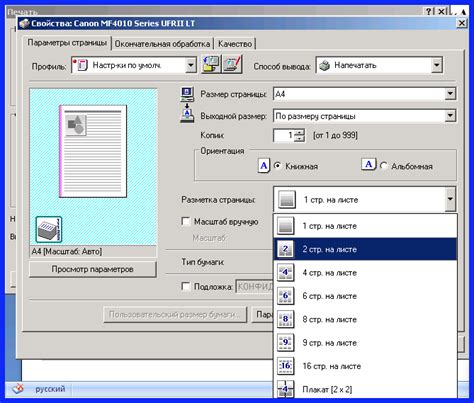Click the add profile icon button

(211, 65)
